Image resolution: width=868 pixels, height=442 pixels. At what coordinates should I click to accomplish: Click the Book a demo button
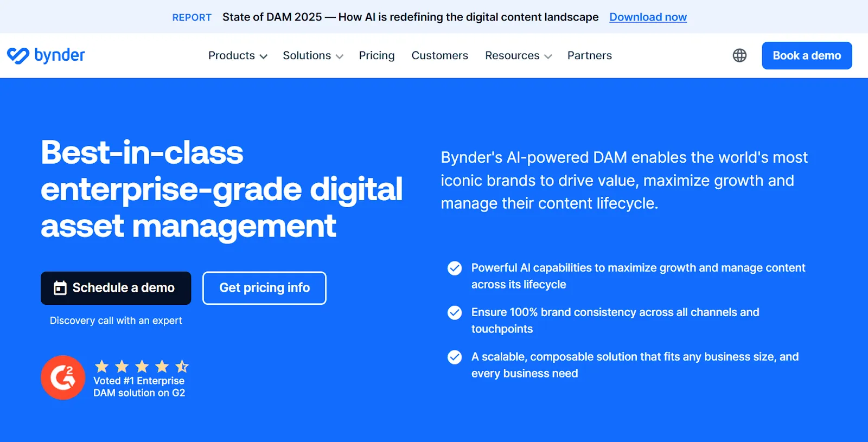pyautogui.click(x=807, y=55)
